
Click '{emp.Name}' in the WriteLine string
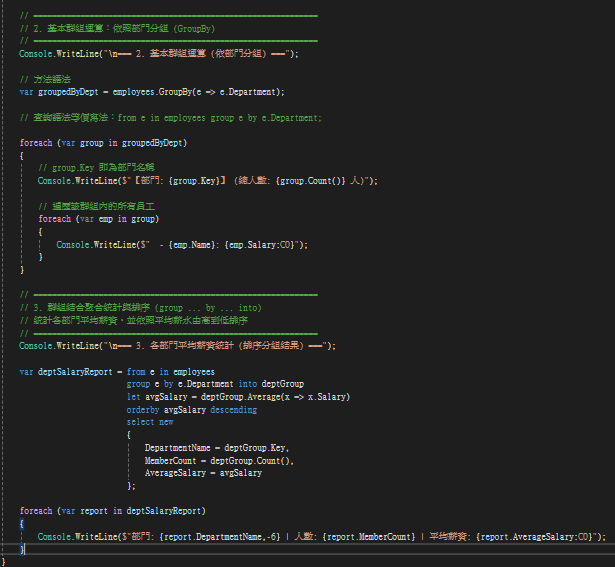click(191, 245)
